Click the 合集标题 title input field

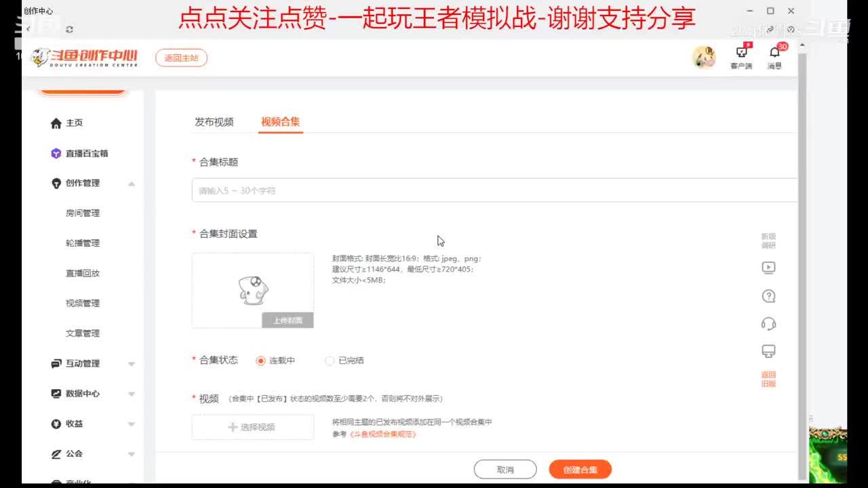click(x=494, y=190)
